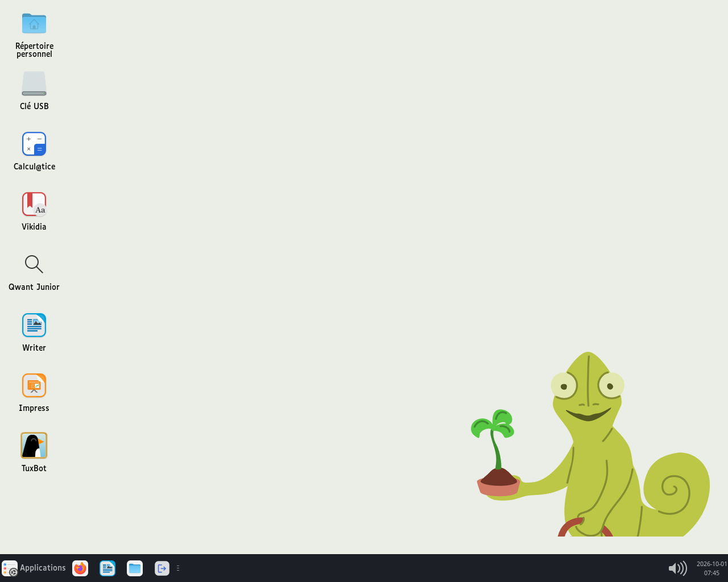Open the Applications menu in taskbar
The width and height of the screenshot is (728, 582).
pyautogui.click(x=34, y=568)
